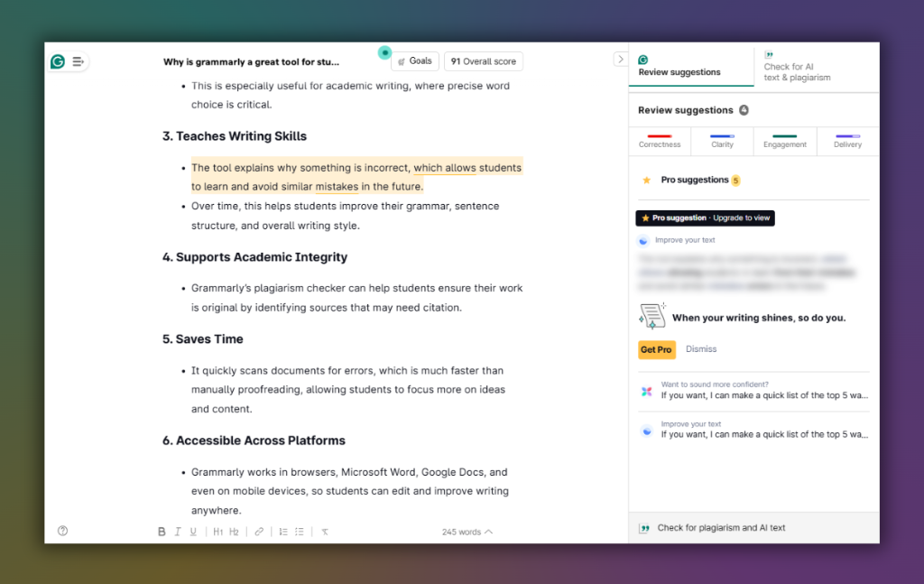Toggle underline formatting

pyautogui.click(x=193, y=531)
